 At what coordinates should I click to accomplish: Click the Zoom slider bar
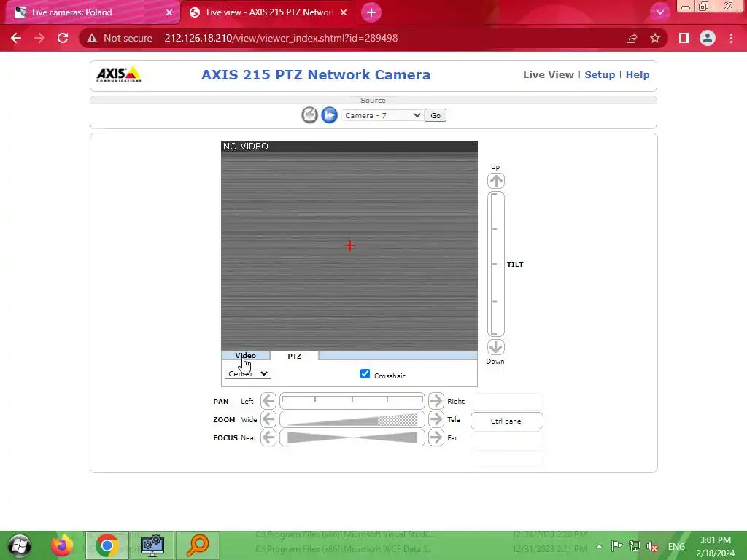tap(352, 419)
